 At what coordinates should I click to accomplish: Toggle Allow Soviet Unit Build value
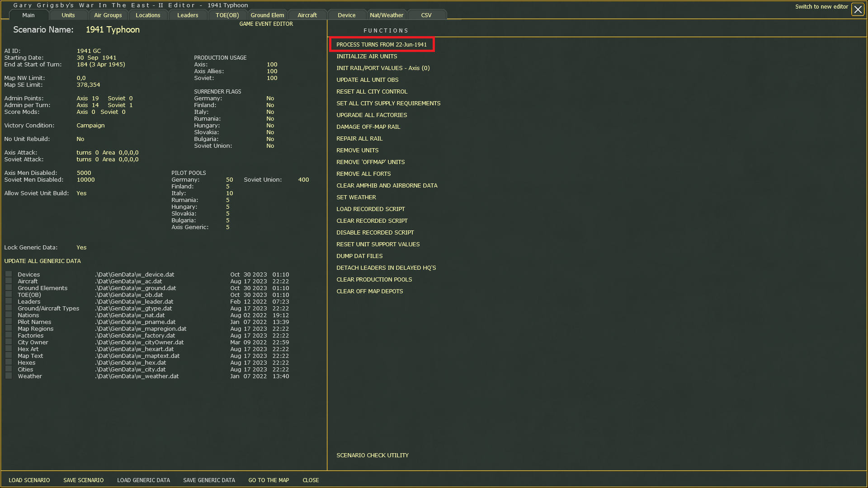(81, 193)
